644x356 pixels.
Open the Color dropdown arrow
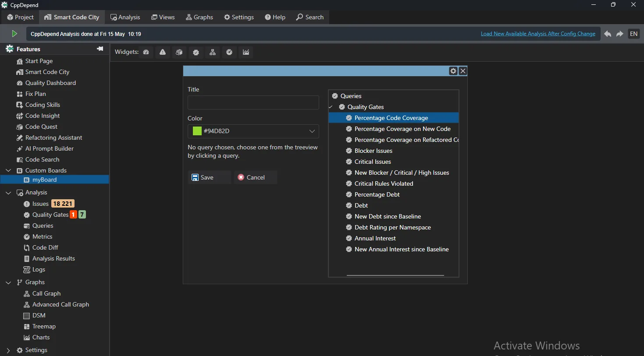[312, 131]
